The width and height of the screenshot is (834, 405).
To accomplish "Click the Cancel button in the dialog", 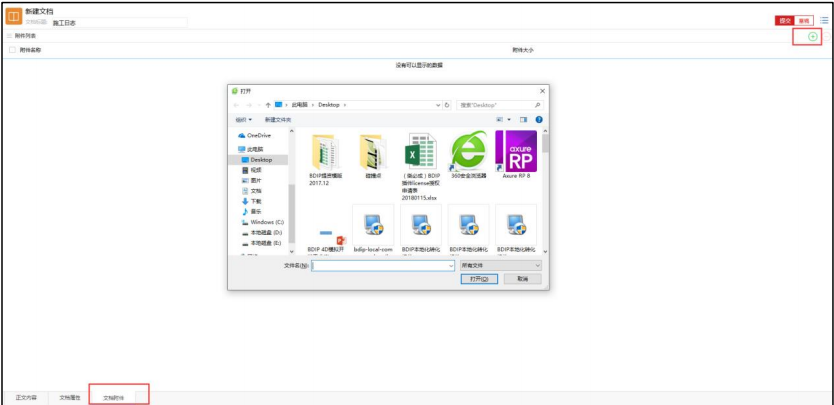I will 522,279.
